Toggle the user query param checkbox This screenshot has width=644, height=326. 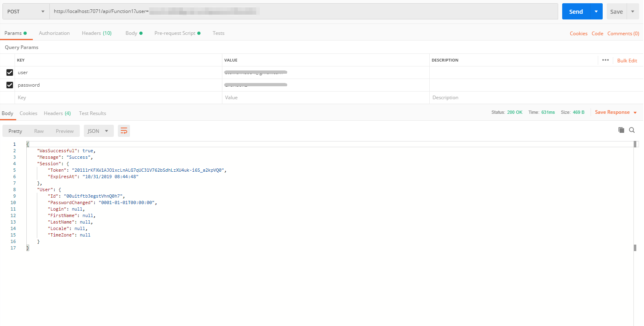[x=10, y=72]
